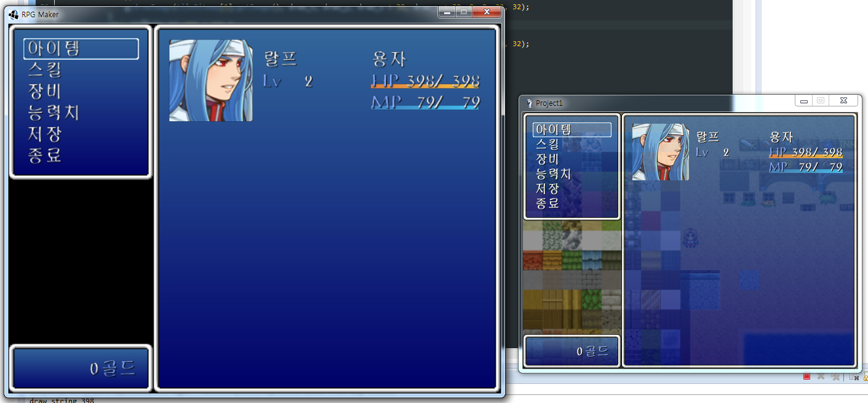Image resolution: width=868 pixels, height=403 pixels.
Task: Click the double X Remove All Terminated icon
Action: (x=835, y=377)
